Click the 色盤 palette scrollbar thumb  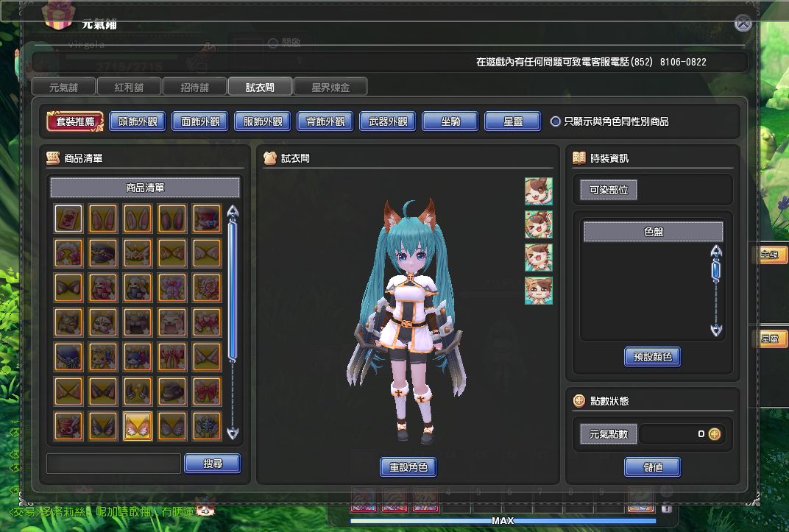tap(716, 271)
